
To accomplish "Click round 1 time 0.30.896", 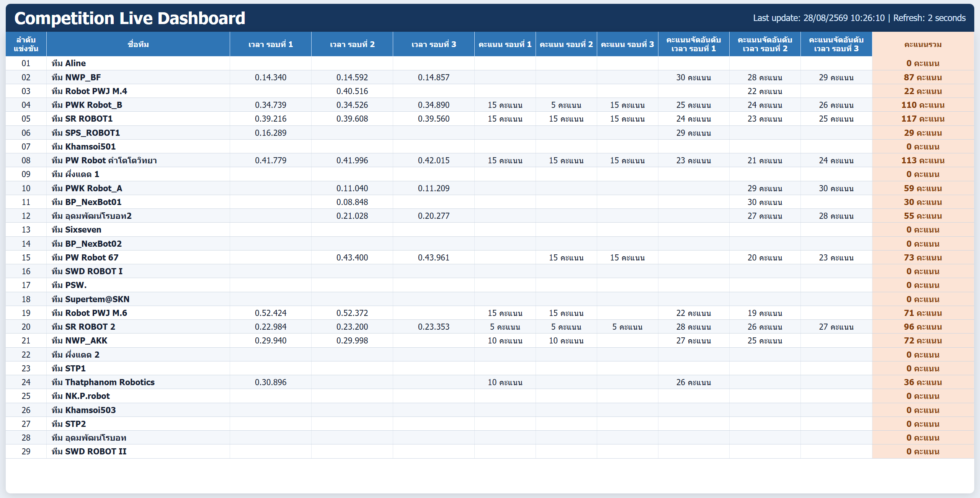I will tap(271, 382).
